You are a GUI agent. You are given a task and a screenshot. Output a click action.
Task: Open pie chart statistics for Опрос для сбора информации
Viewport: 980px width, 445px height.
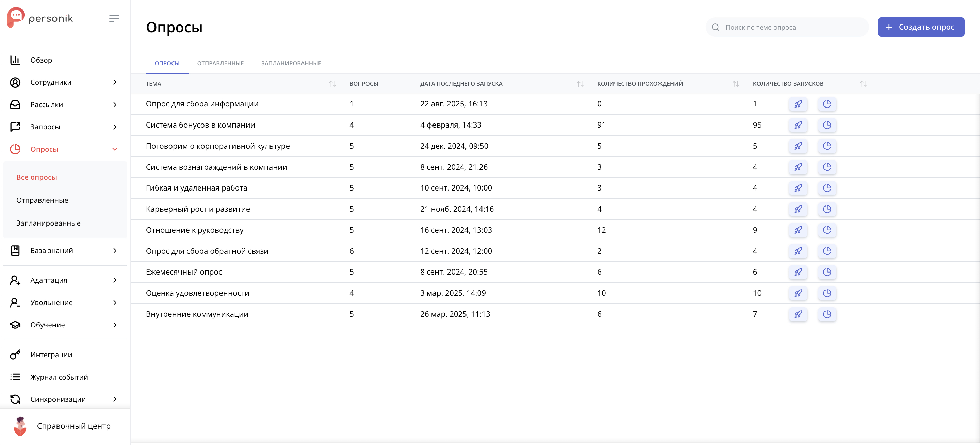pos(827,104)
